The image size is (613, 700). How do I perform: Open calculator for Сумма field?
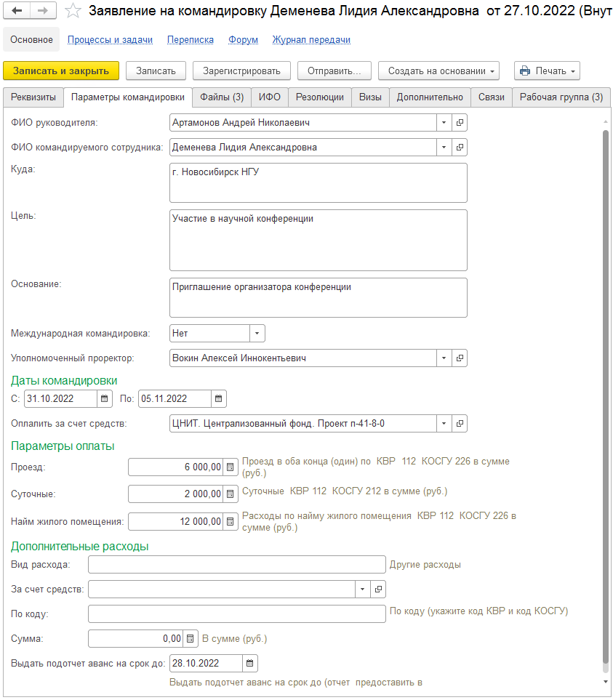(x=191, y=639)
